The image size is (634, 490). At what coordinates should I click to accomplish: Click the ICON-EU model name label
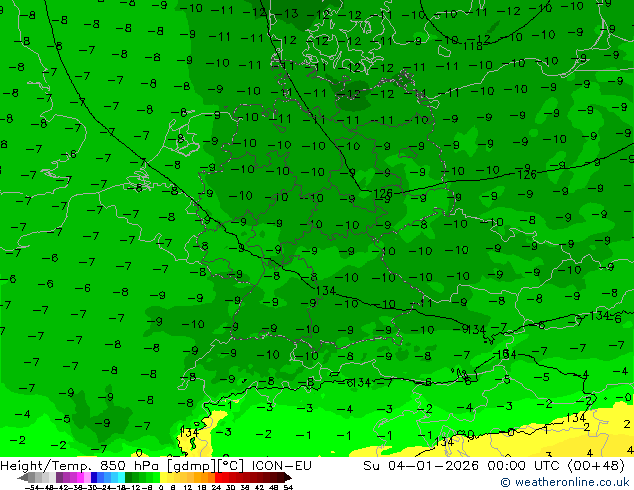(281, 466)
